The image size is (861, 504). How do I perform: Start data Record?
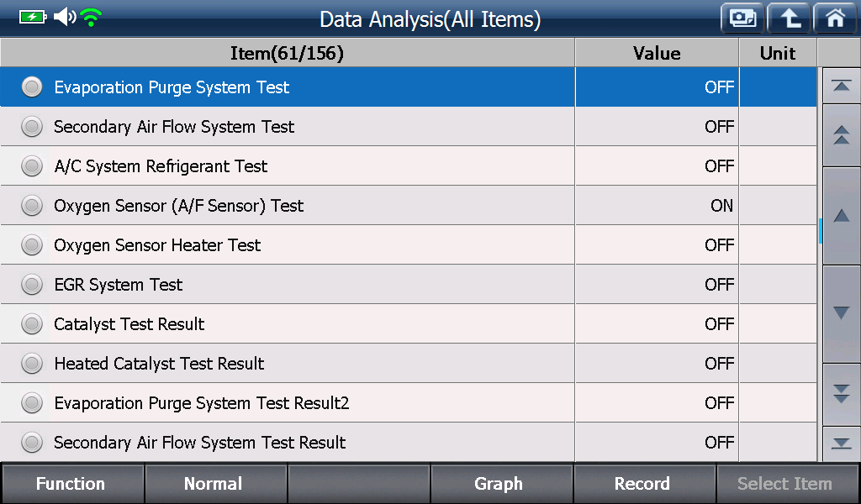pos(643,483)
